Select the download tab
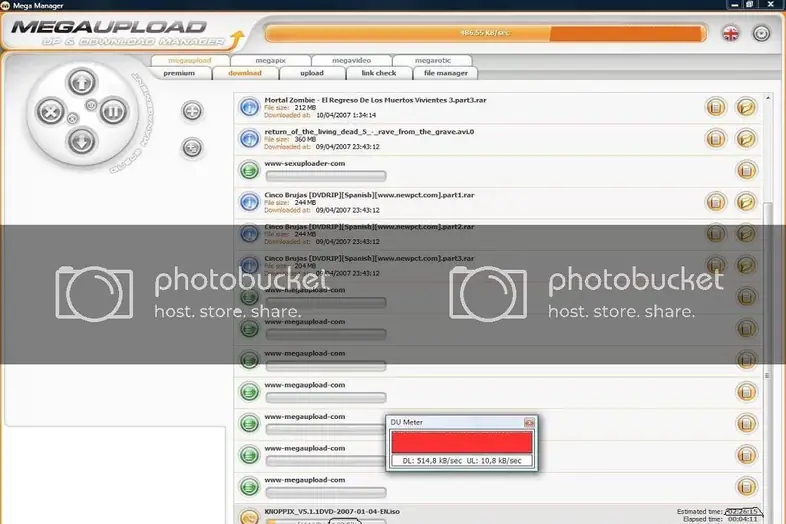 (245, 73)
